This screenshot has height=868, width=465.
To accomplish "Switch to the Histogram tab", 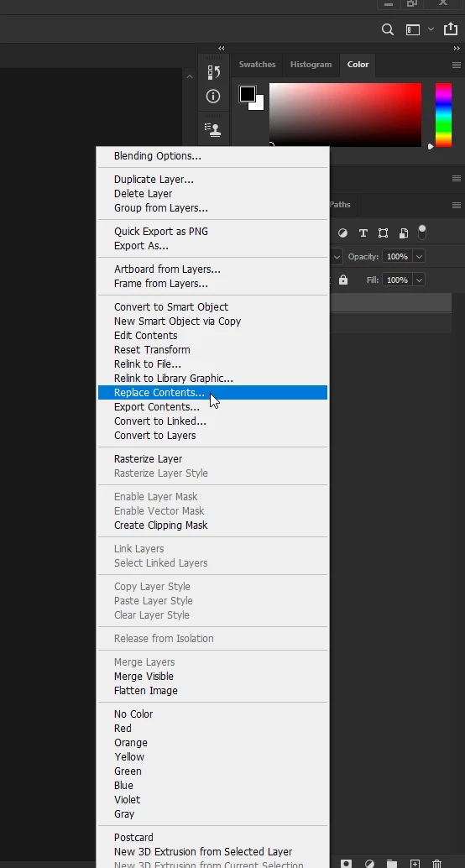I will (311, 64).
